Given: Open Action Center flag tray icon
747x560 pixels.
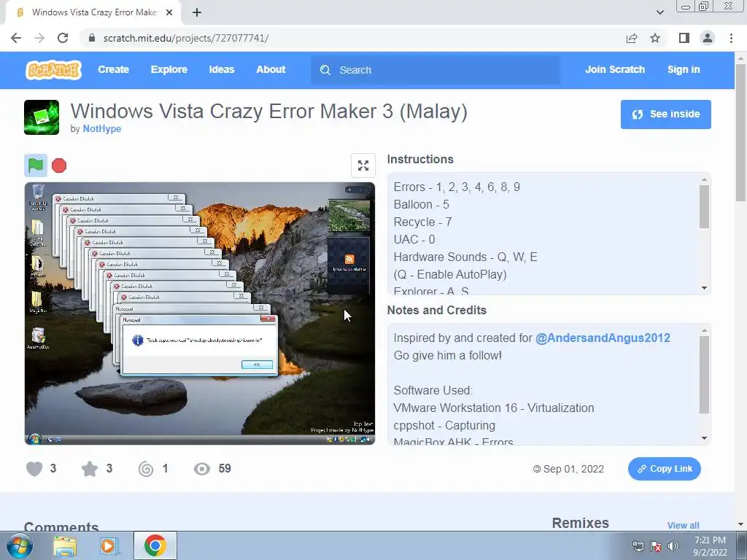Looking at the screenshot, I should [656, 546].
